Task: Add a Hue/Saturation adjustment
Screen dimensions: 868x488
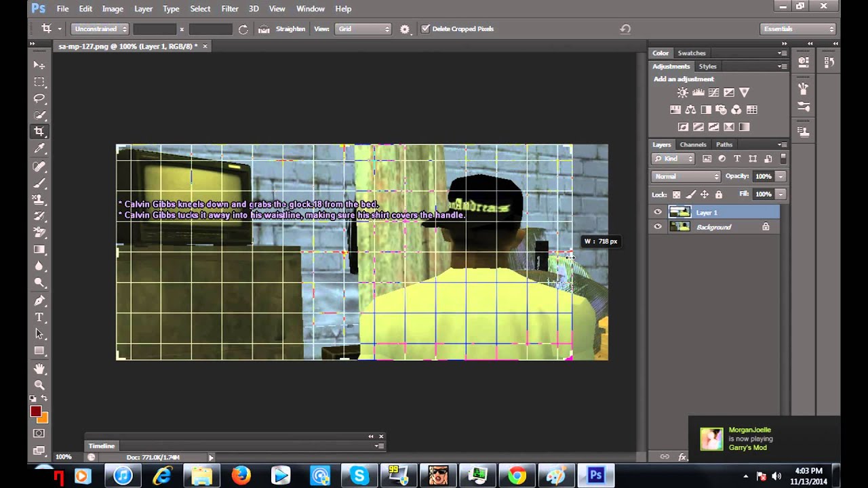Action: pyautogui.click(x=675, y=110)
